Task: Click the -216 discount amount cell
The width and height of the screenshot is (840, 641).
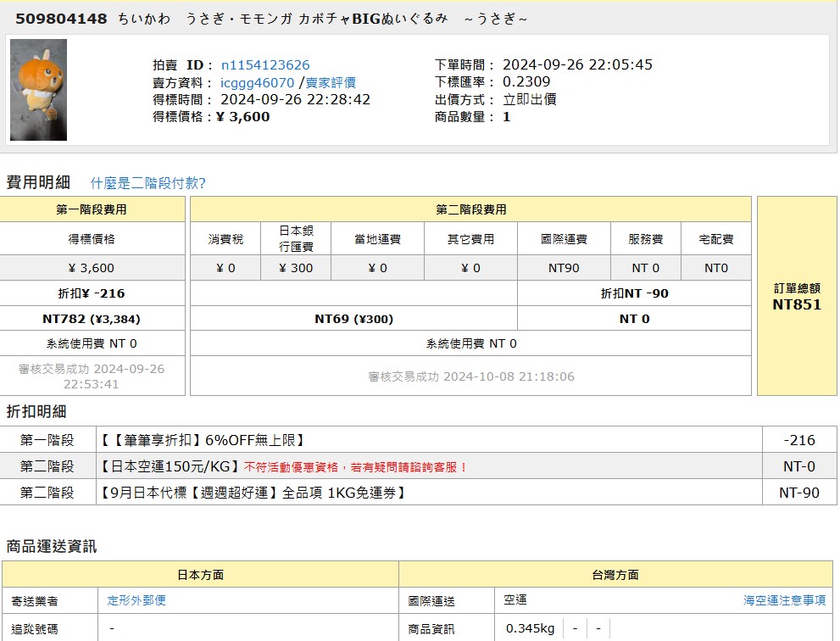Action: point(799,440)
